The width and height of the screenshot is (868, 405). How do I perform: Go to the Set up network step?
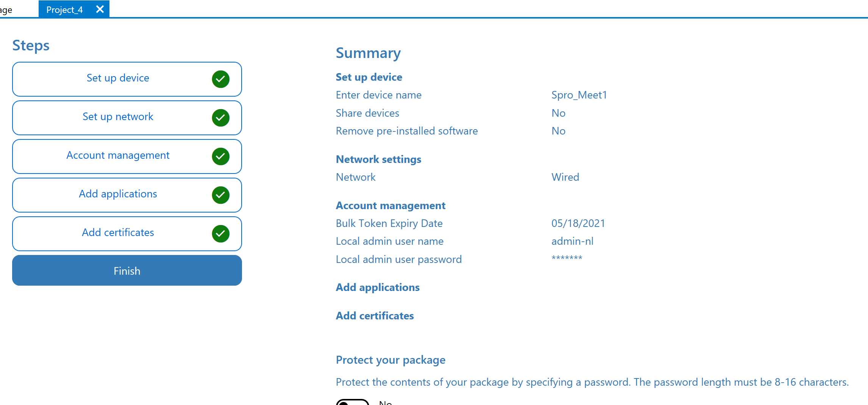pyautogui.click(x=118, y=117)
